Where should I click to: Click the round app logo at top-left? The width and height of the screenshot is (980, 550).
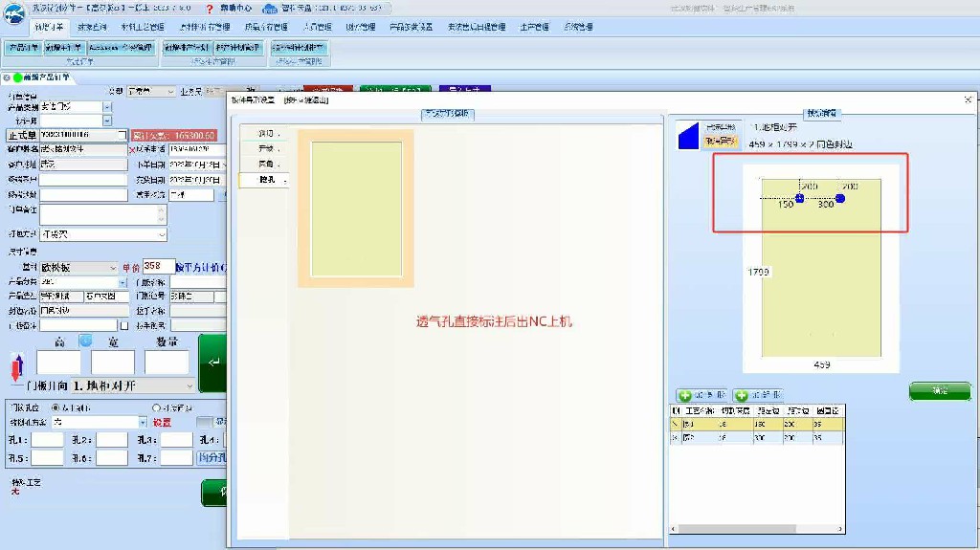[13, 13]
